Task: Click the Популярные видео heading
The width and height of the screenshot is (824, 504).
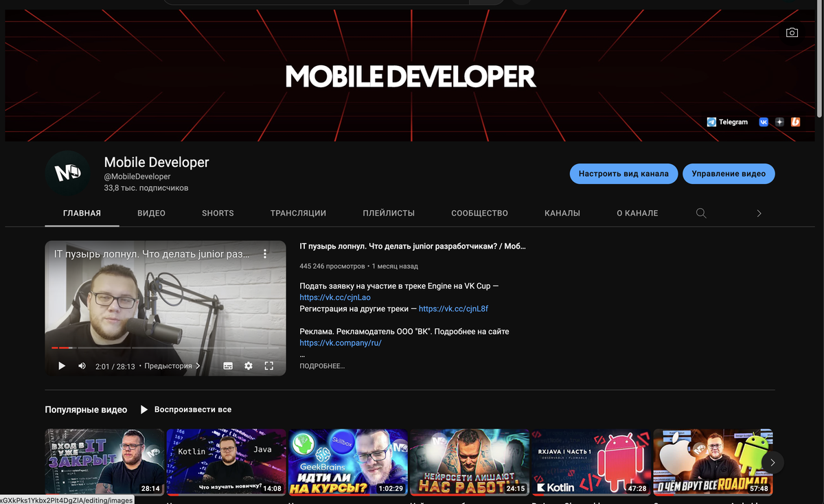Action: (86, 409)
